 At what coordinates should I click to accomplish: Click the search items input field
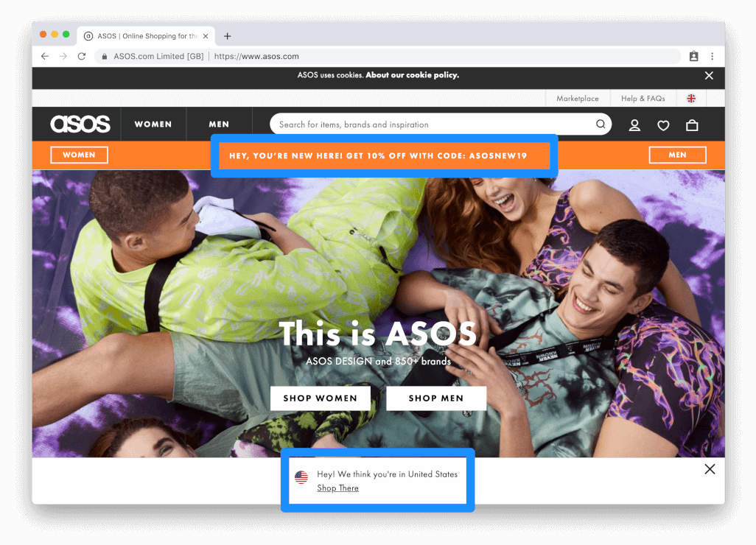pos(441,124)
